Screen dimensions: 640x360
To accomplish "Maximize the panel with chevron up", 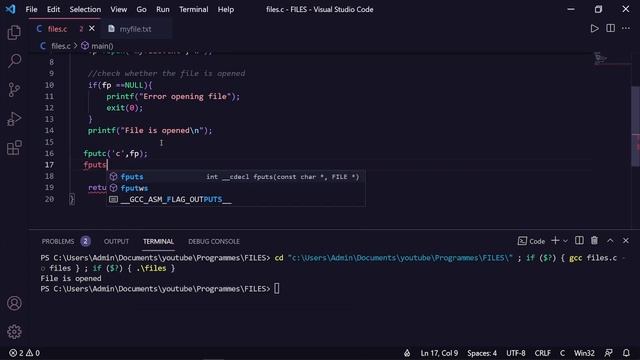I will click(610, 241).
